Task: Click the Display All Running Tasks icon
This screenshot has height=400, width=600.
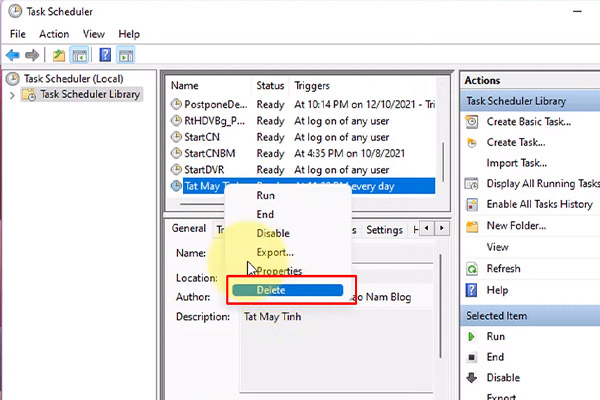Action: pos(471,184)
